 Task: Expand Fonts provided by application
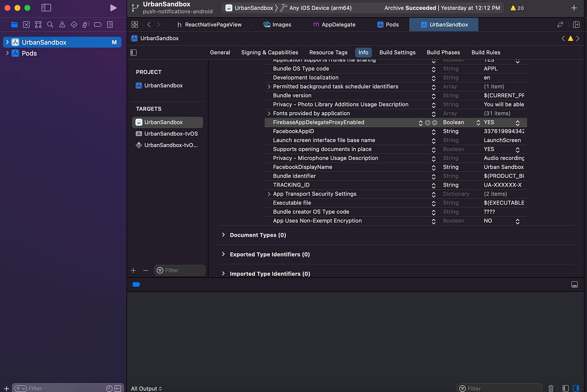click(269, 114)
